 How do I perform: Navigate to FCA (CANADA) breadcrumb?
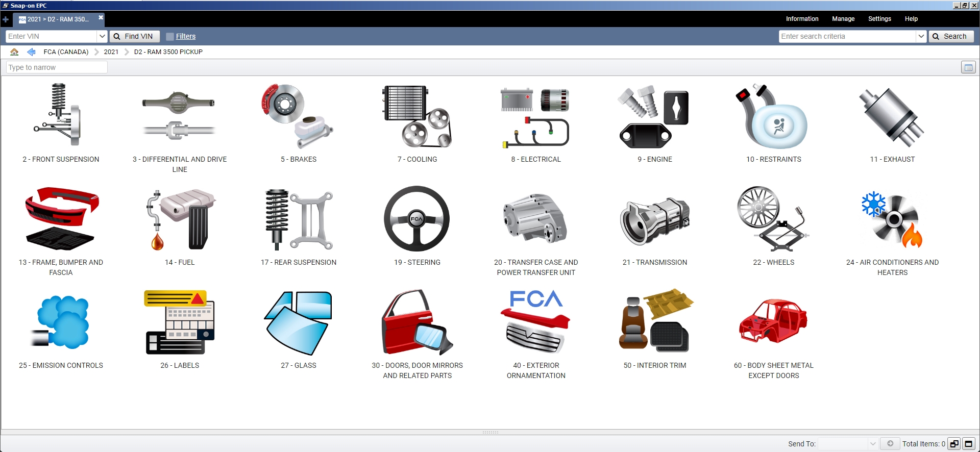click(66, 52)
